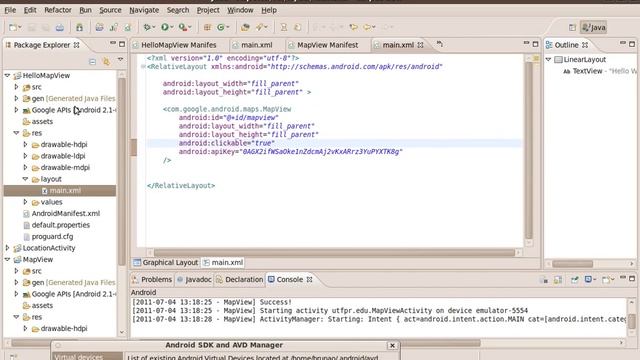Screen dimensions: 640x360
Task: Click the New Android Test Project icon
Action: point(113,27)
